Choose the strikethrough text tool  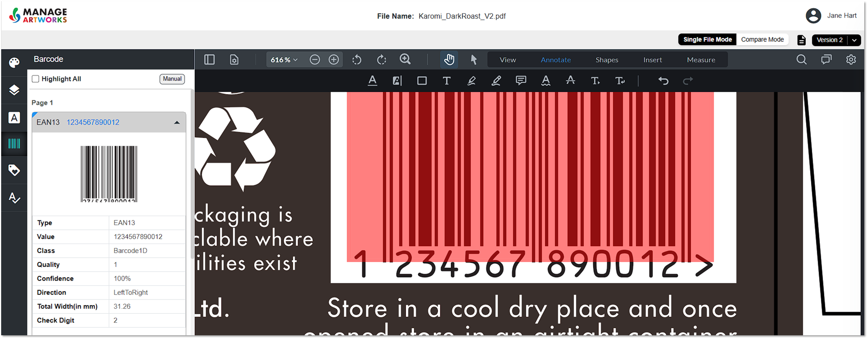[x=570, y=81]
